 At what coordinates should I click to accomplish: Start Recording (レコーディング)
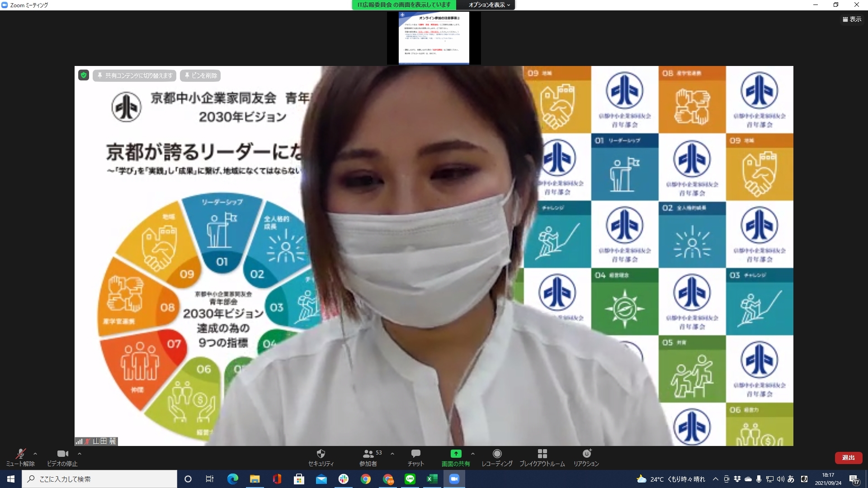pyautogui.click(x=497, y=457)
